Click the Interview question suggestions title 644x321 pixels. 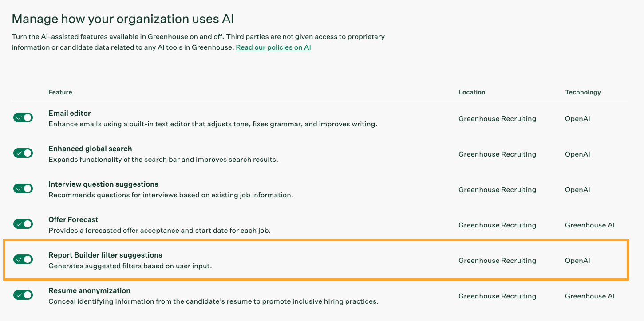point(103,184)
